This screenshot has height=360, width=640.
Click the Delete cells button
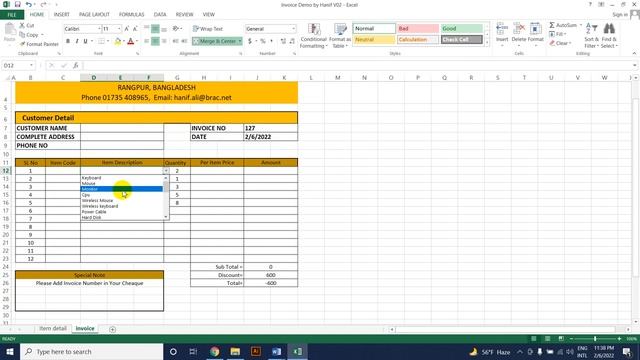(x=519, y=33)
